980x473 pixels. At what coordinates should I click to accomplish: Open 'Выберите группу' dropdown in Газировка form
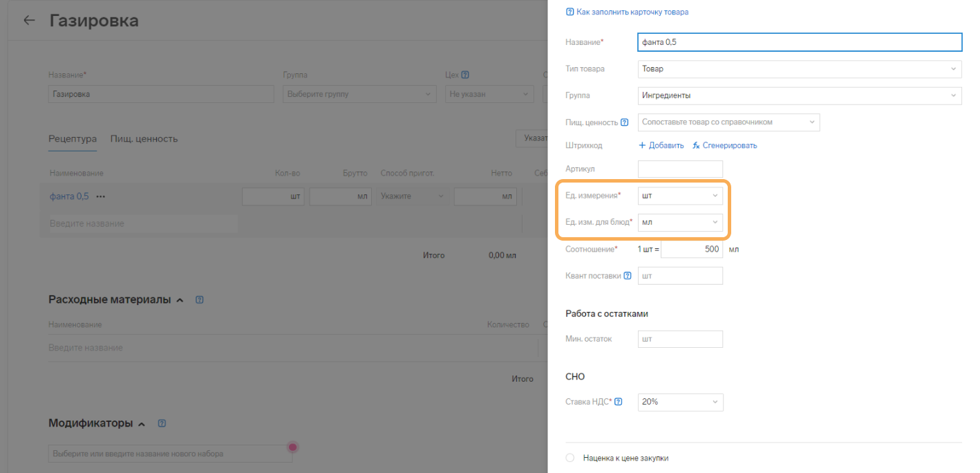[359, 94]
